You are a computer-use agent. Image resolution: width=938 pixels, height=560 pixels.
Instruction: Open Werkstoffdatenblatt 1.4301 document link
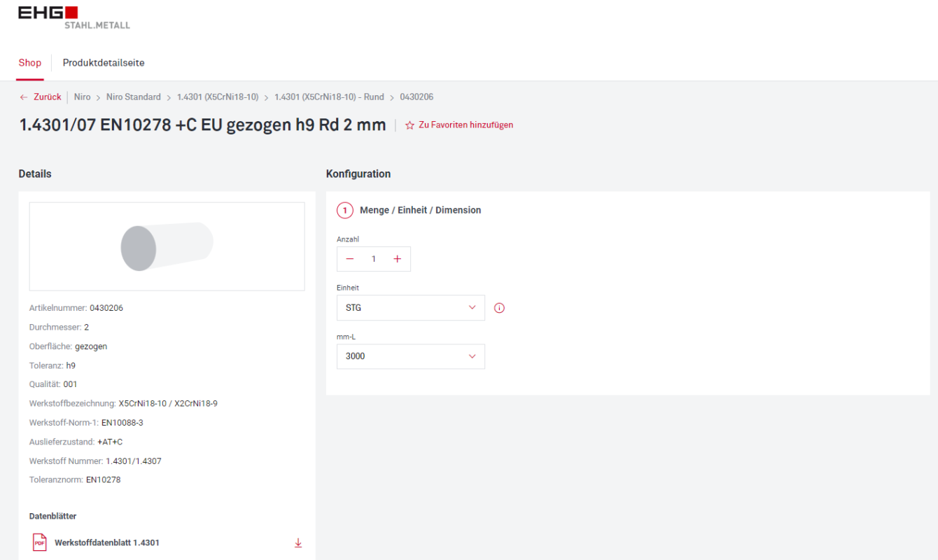pyautogui.click(x=107, y=542)
